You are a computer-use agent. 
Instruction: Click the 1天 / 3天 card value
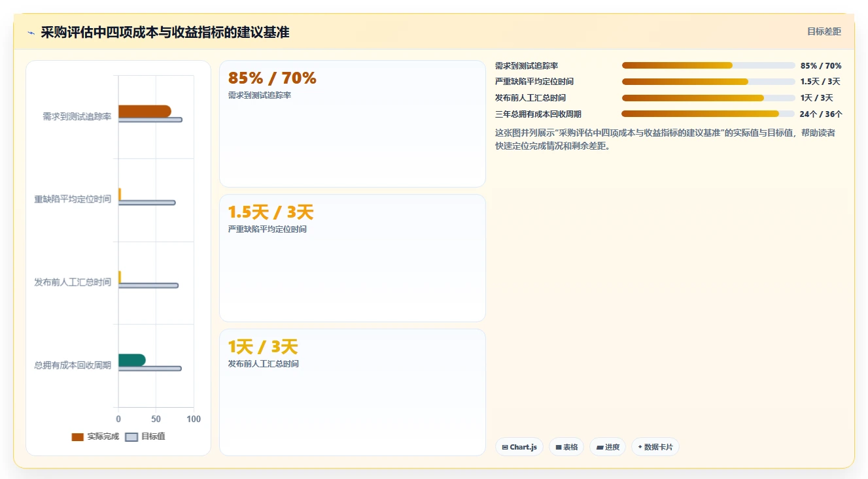tap(263, 347)
